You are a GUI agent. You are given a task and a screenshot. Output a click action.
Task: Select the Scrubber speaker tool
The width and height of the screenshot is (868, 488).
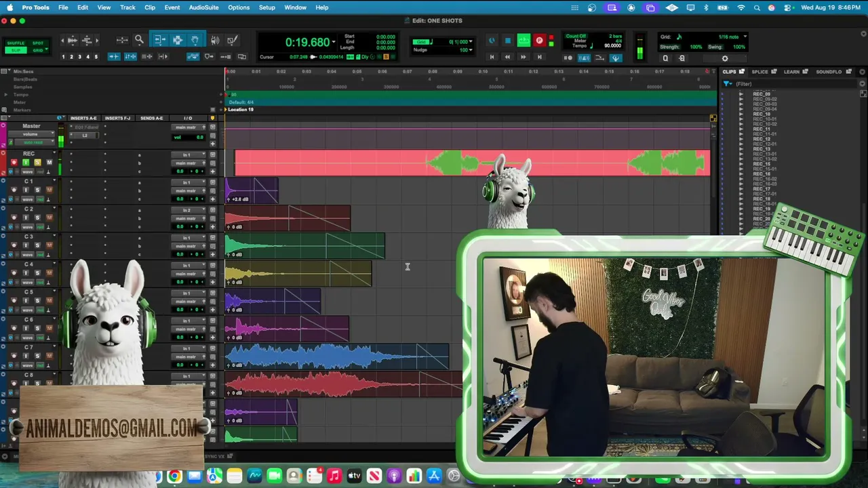point(215,41)
